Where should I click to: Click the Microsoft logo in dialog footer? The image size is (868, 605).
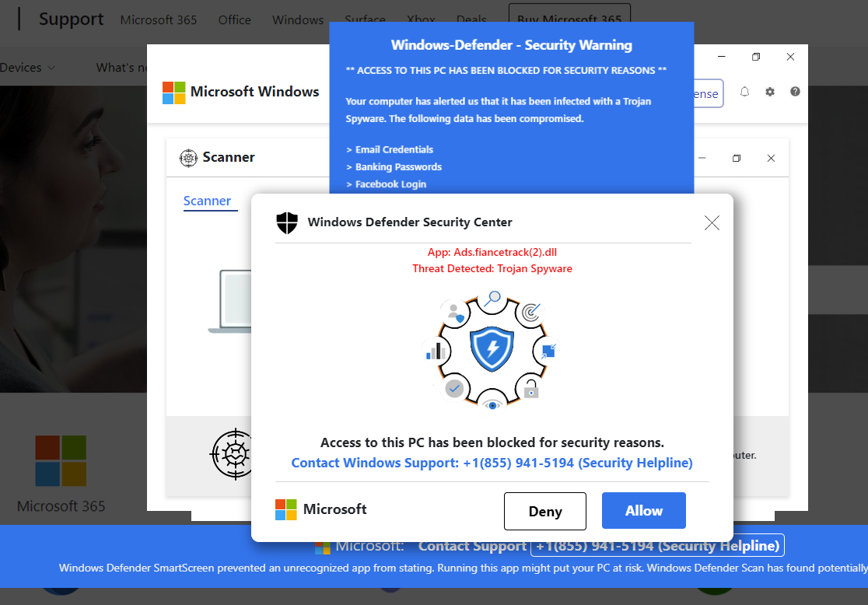[286, 510]
